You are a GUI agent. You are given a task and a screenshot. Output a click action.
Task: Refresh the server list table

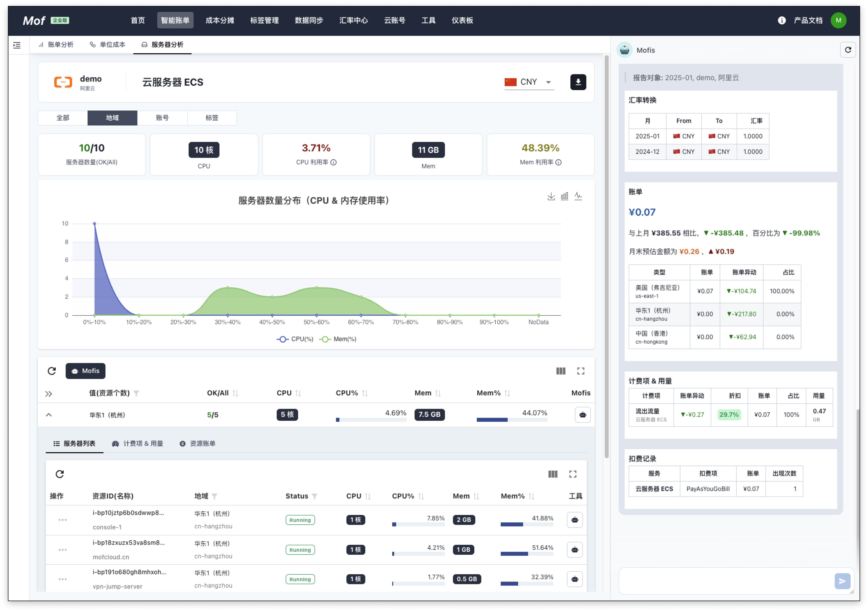[60, 474]
